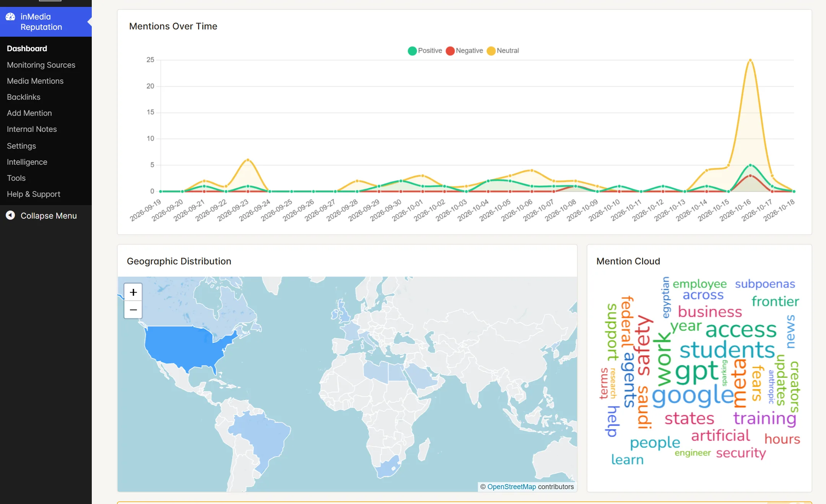Click the word 'across' in cloud

coord(703,295)
